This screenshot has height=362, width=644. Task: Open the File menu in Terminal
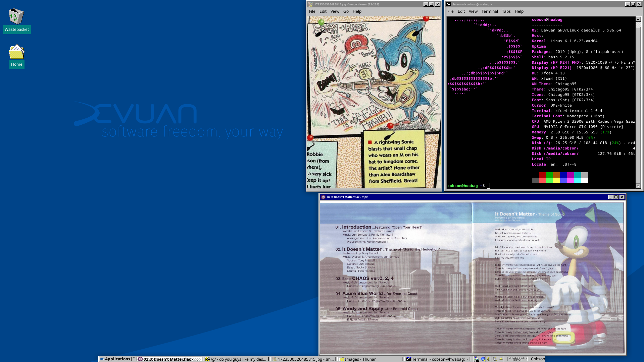[x=450, y=11]
